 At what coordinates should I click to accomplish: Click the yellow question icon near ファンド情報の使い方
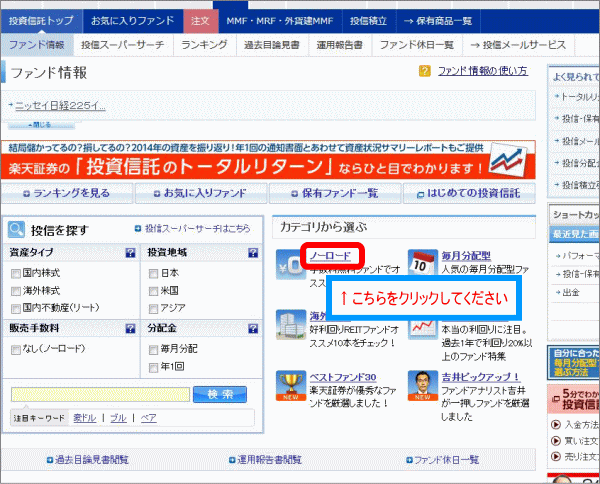[x=425, y=71]
